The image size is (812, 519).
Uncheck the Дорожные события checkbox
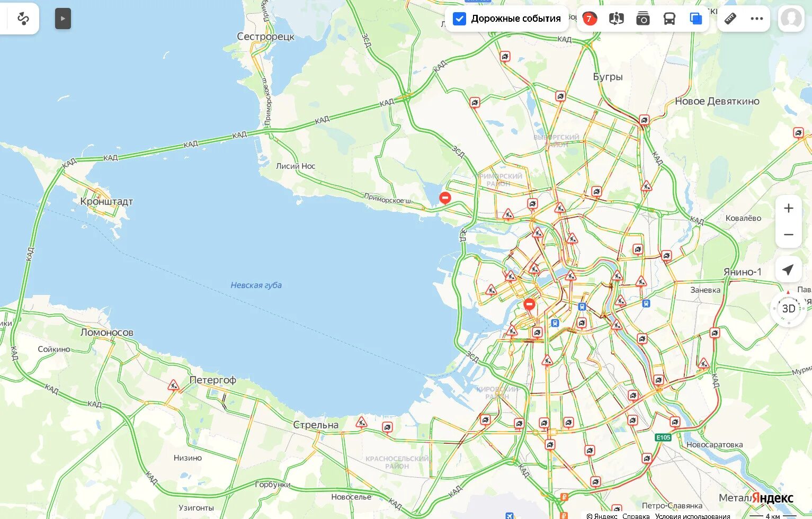pos(459,19)
